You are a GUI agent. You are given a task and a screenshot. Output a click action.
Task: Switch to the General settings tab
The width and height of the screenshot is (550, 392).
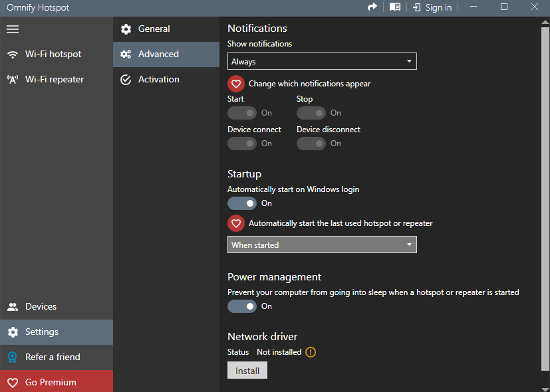[166, 29]
